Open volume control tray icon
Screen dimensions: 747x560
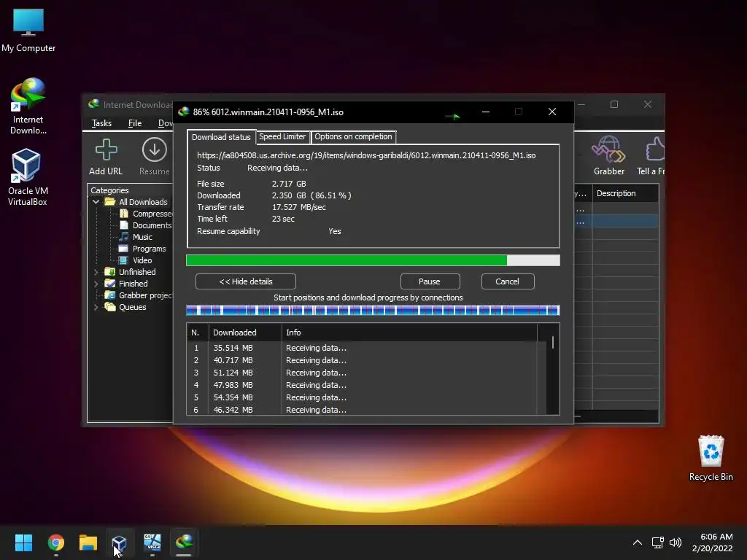pyautogui.click(x=676, y=542)
